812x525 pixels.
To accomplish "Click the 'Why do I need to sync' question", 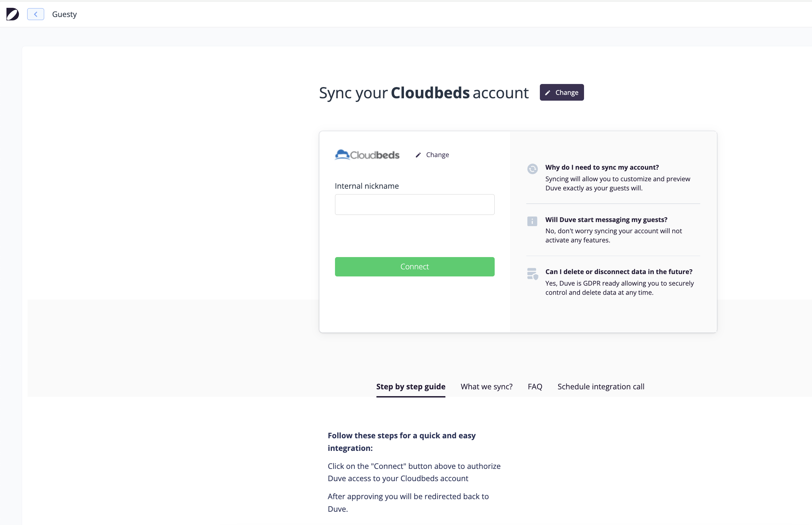I will point(602,167).
